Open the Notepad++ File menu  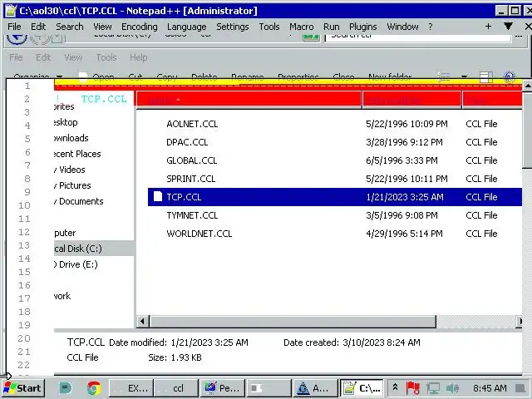14,27
